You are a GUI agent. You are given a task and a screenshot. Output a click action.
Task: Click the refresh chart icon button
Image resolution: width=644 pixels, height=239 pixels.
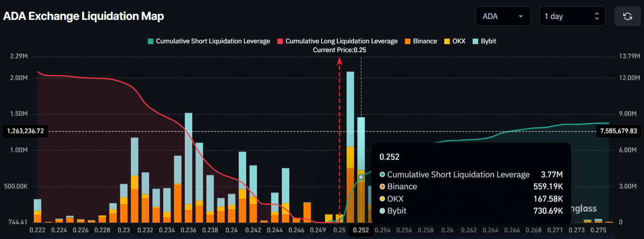tap(627, 16)
